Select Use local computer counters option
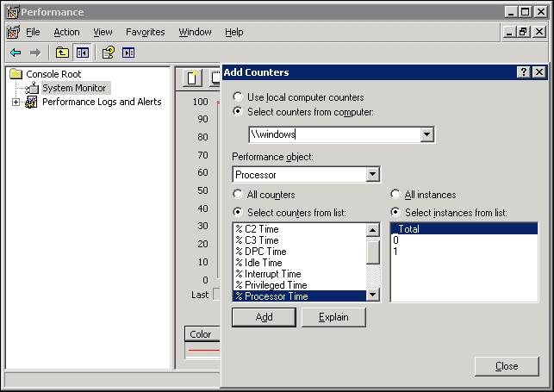 (x=239, y=97)
